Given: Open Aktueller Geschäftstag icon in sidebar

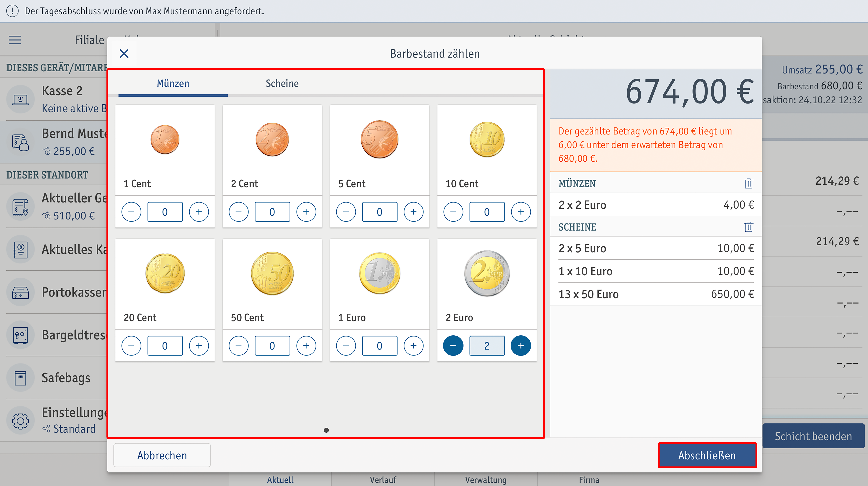Looking at the screenshot, I should tap(21, 207).
